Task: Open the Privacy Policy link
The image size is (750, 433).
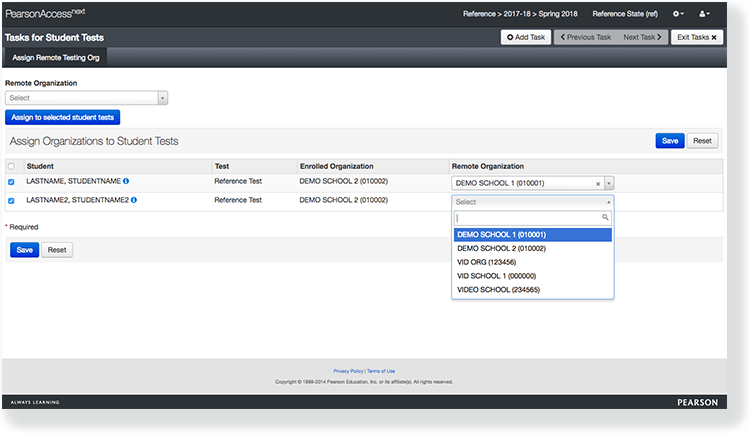Action: 348,371
